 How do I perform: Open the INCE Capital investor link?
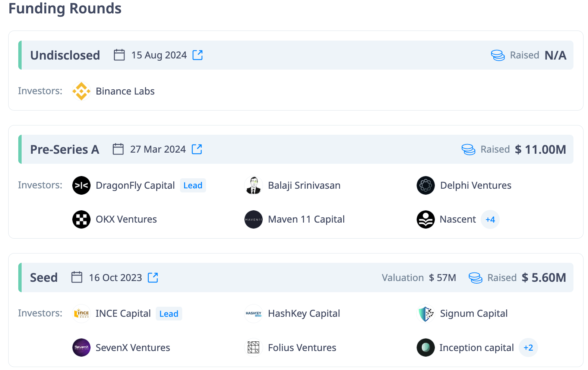point(123,313)
